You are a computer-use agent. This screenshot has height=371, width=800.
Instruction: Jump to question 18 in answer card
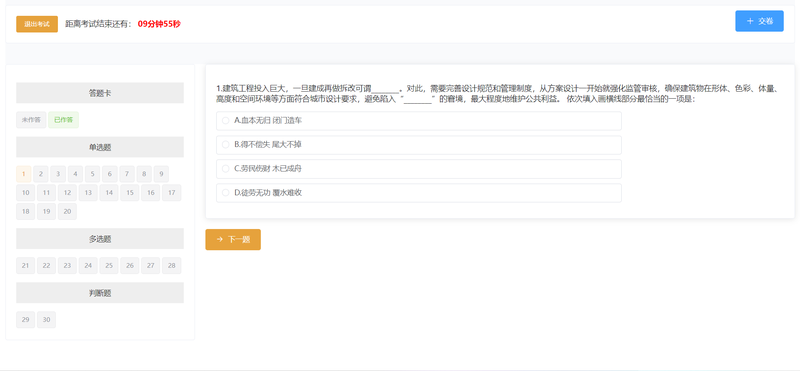[26, 212]
